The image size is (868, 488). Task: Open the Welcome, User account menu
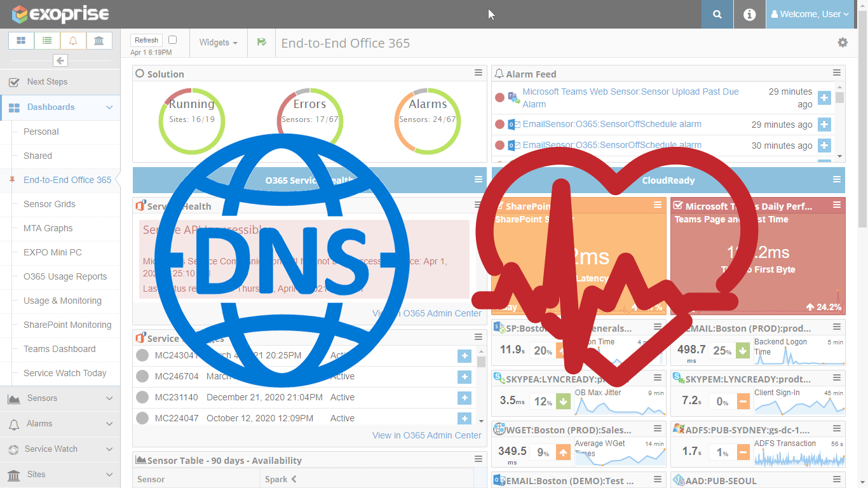[x=810, y=14]
